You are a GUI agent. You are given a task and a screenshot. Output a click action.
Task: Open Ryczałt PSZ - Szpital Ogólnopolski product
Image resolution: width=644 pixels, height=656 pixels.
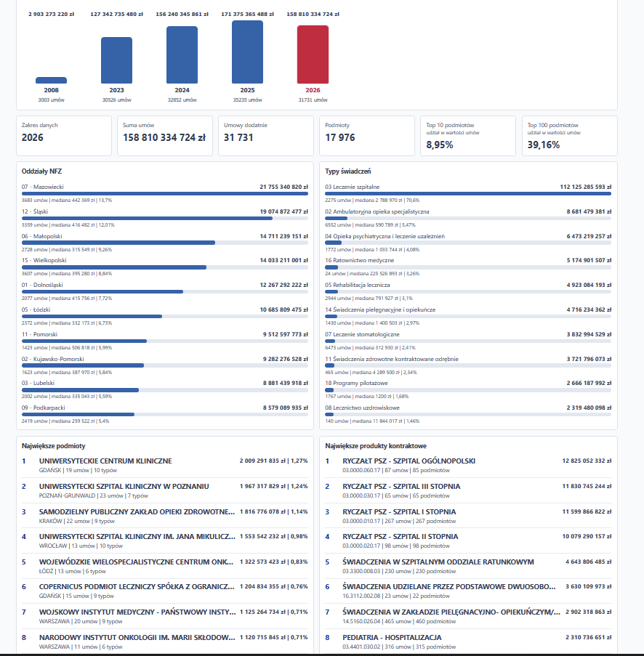[468, 465]
